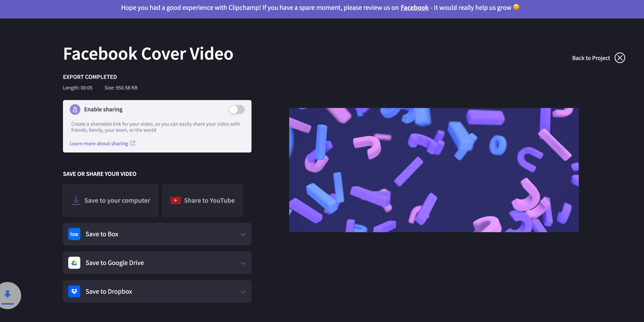
Task: Click the Box logo icon
Action: pos(74,234)
